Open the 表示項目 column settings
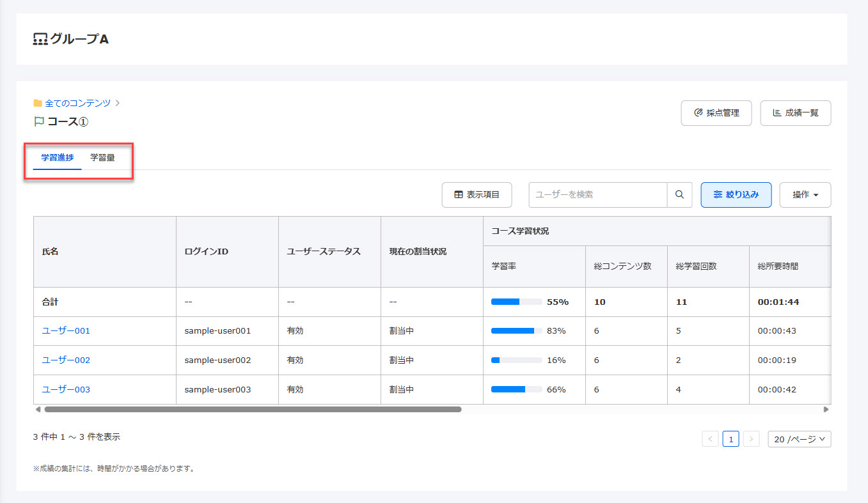Viewport: 868px width, 503px height. click(477, 195)
